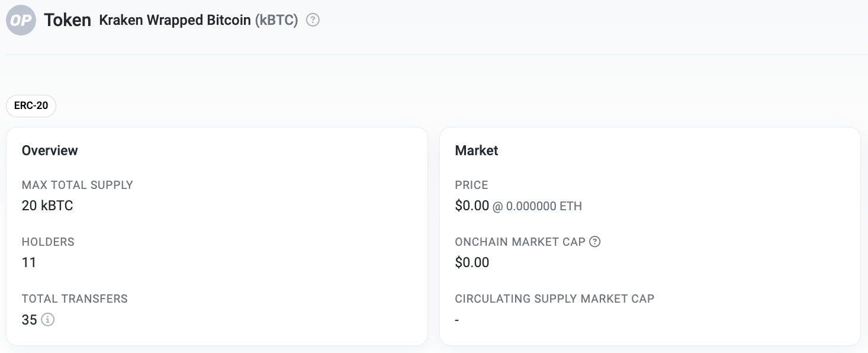Select the ERC-20 badge
Viewport: 868px width, 353px height.
(x=31, y=107)
